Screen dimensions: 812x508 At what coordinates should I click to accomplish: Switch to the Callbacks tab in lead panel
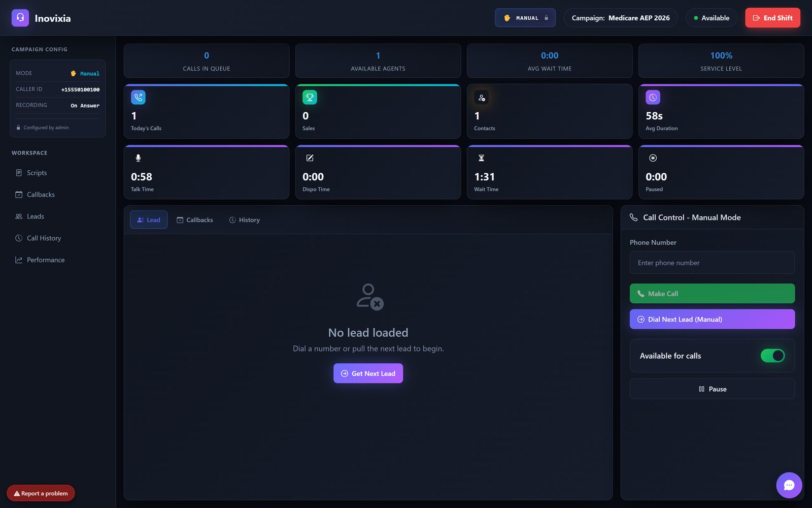coord(195,220)
